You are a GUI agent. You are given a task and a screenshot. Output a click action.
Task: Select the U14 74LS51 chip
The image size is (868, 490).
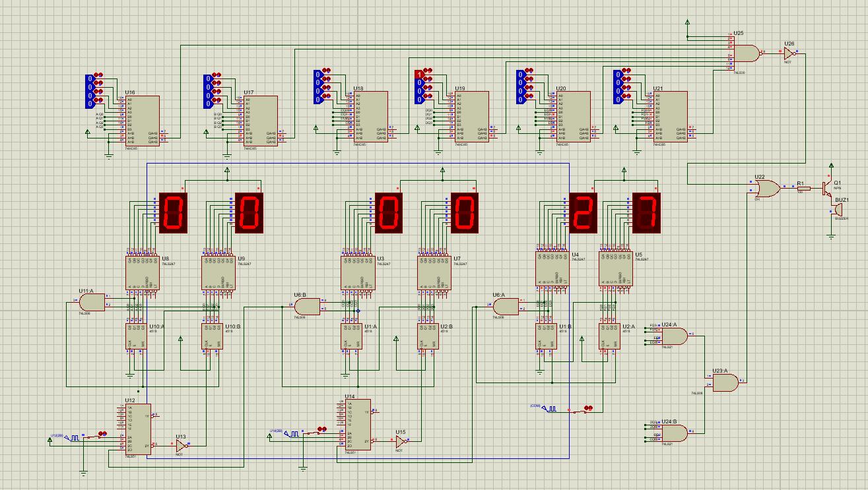pyautogui.click(x=357, y=425)
